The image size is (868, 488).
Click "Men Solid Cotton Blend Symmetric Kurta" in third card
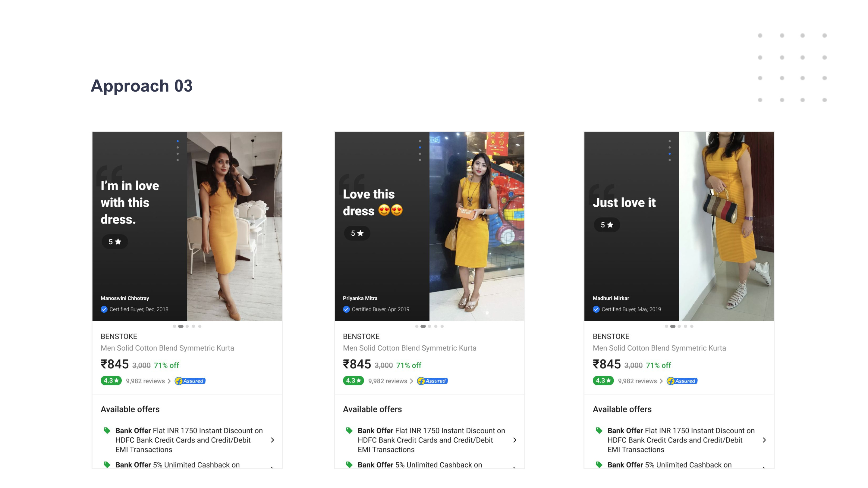coord(659,348)
